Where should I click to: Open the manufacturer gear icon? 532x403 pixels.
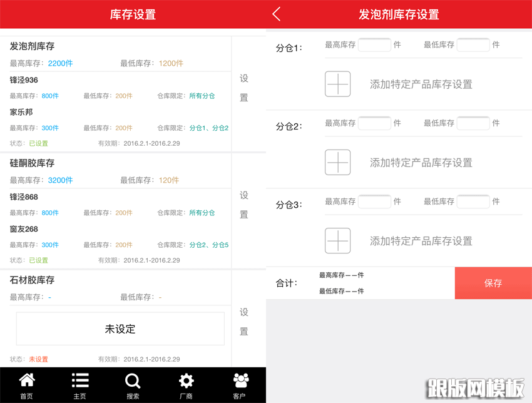(x=186, y=385)
